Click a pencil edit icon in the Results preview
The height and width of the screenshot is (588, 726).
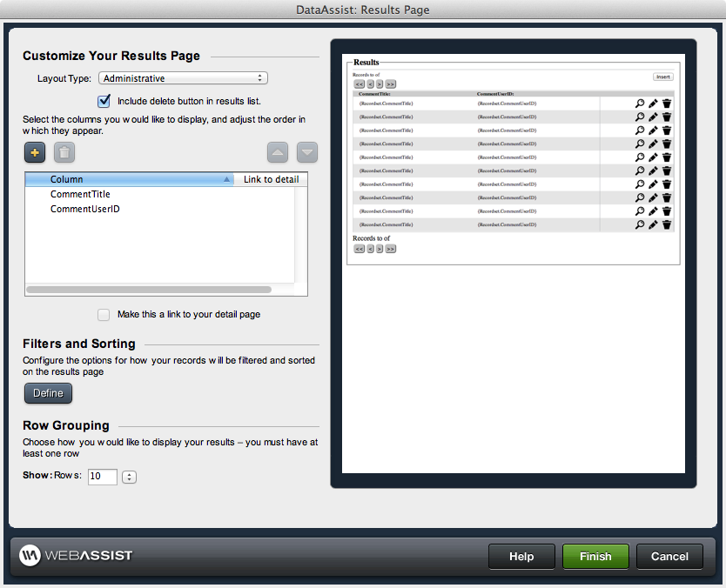[653, 104]
